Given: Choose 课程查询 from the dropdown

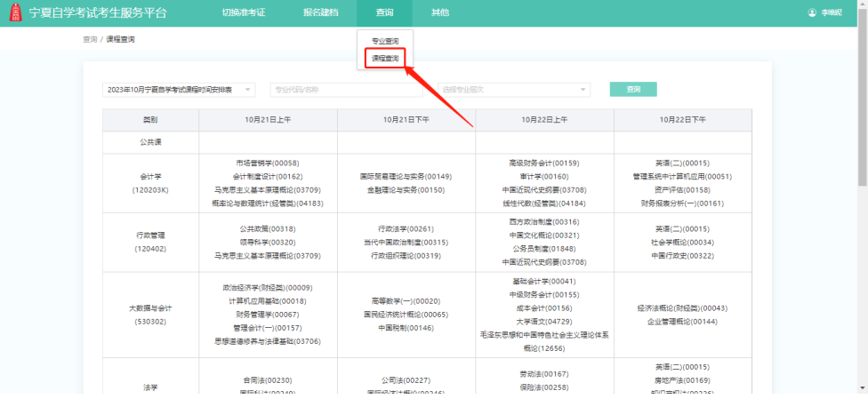Looking at the screenshot, I should [385, 58].
